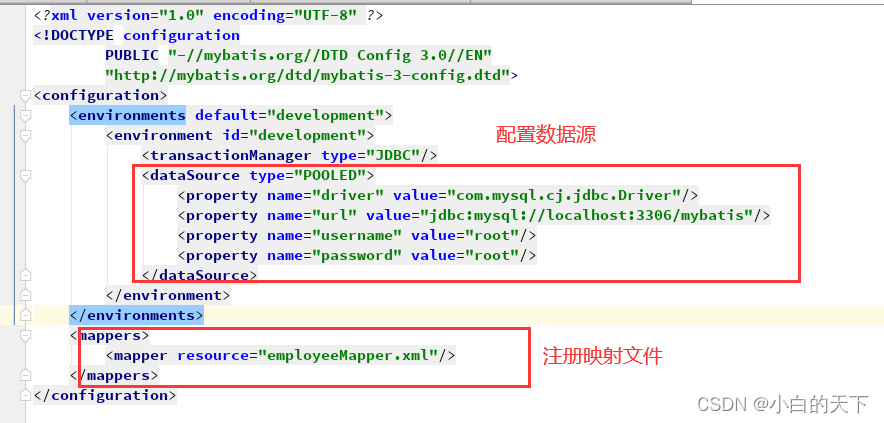
Task: Click the "JDBC" type value
Action: [393, 155]
